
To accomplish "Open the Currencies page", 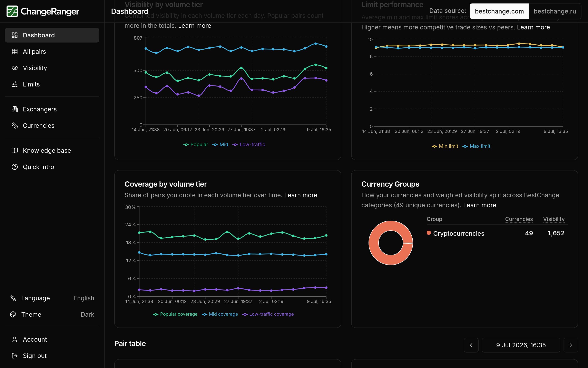I will [x=52, y=125].
